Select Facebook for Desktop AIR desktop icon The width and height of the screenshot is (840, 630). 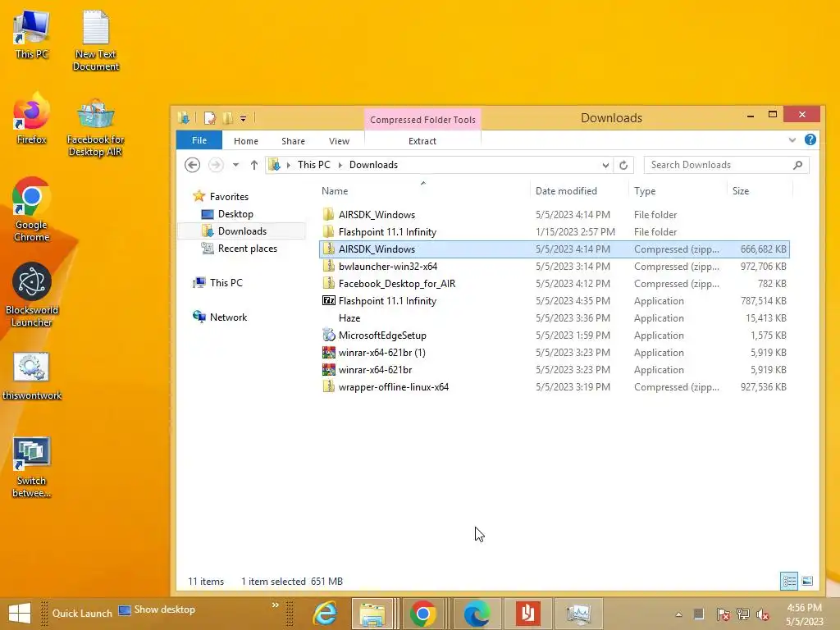click(96, 127)
